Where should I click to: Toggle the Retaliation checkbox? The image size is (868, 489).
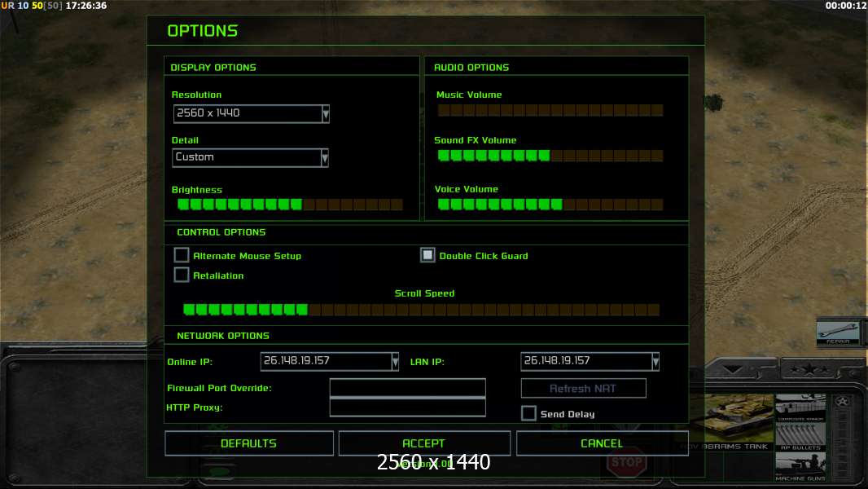(181, 275)
